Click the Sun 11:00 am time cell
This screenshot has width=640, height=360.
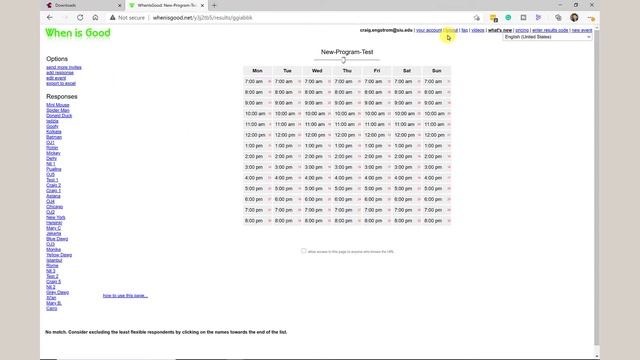click(x=437, y=124)
